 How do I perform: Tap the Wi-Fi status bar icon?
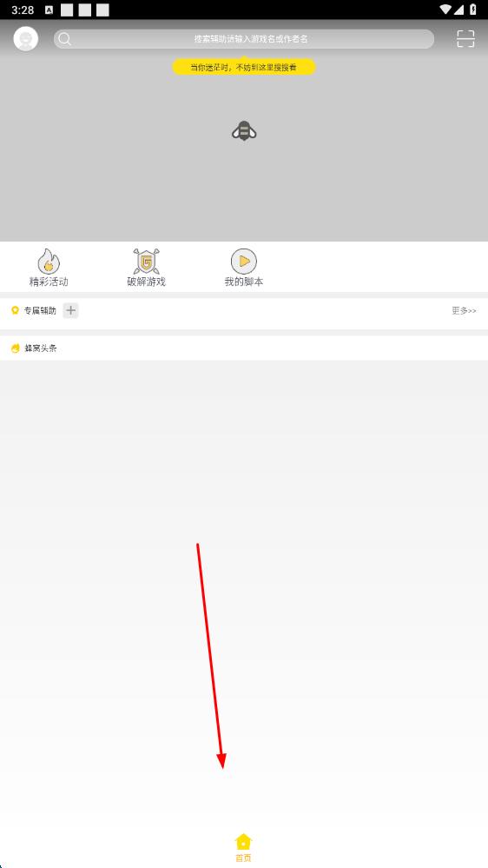pos(445,10)
